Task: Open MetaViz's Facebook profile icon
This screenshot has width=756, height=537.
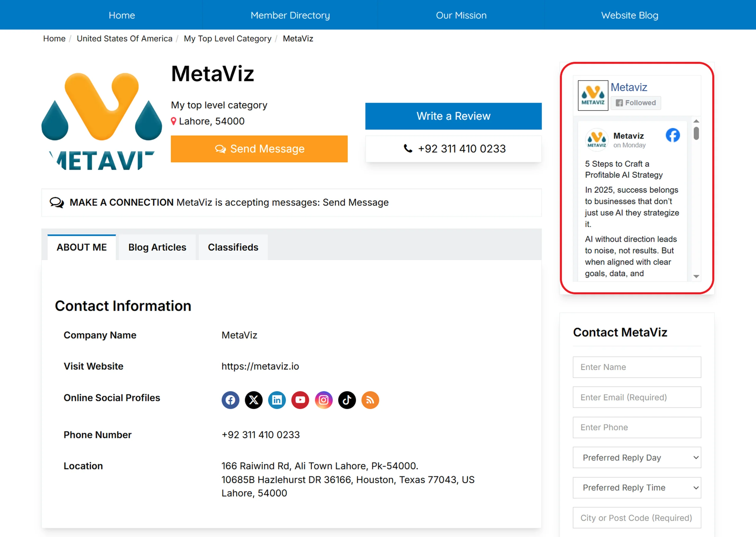Action: click(x=230, y=400)
